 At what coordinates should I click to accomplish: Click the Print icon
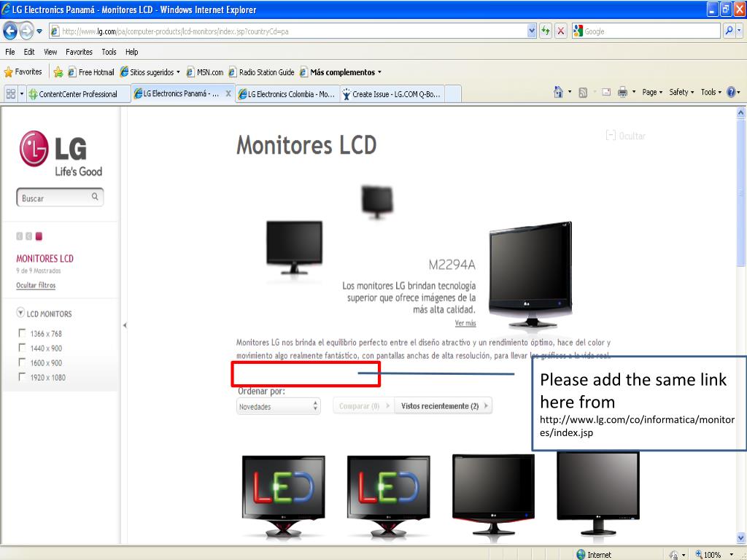622,92
